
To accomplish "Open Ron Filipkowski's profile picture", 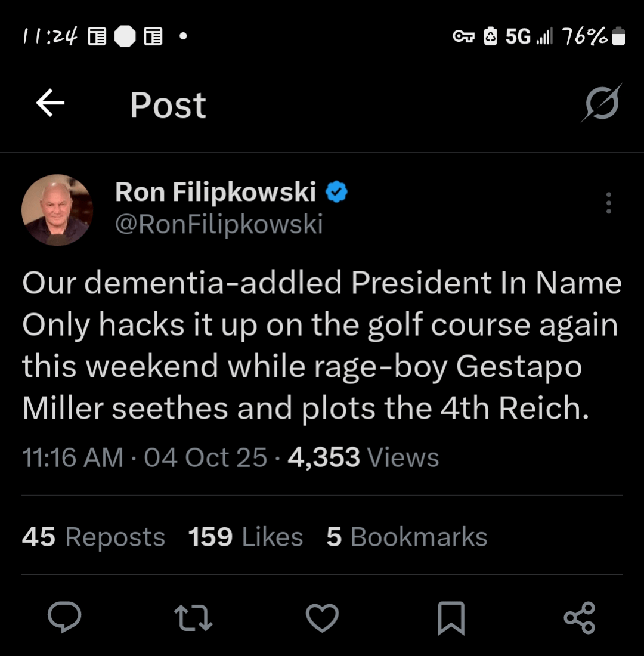I will click(x=57, y=210).
